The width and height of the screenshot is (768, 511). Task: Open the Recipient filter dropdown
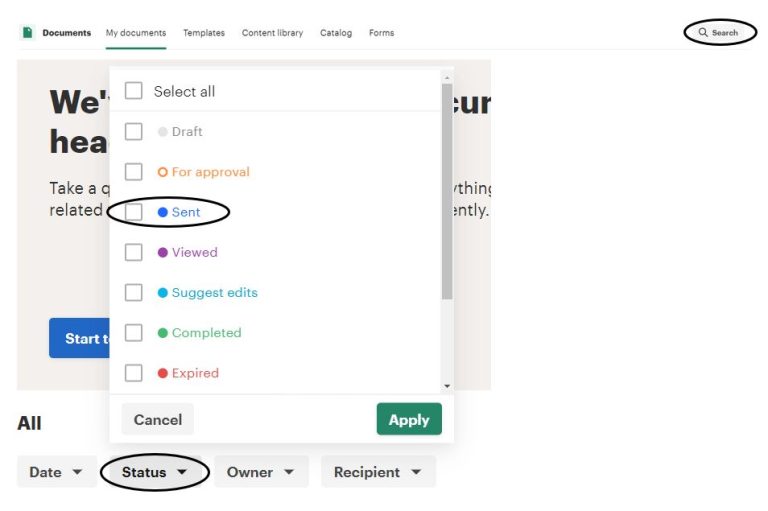(x=378, y=472)
